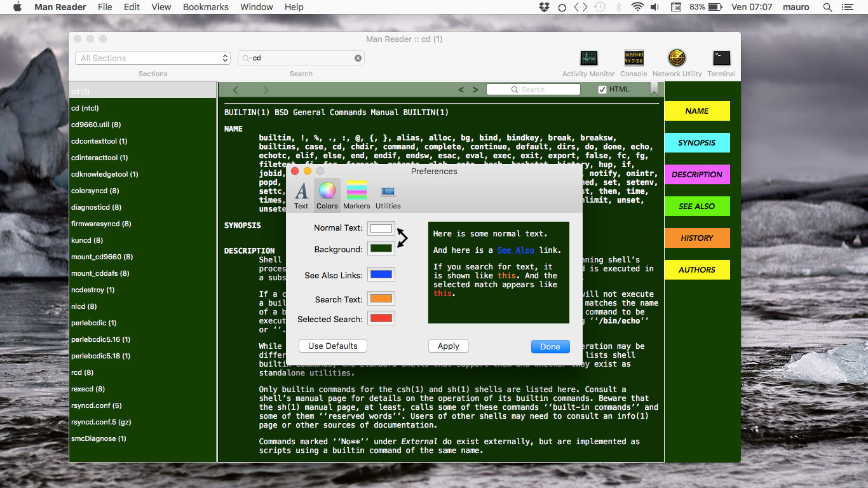Select rexecd (8) in the list
This screenshot has height=488, width=868.
click(x=143, y=389)
